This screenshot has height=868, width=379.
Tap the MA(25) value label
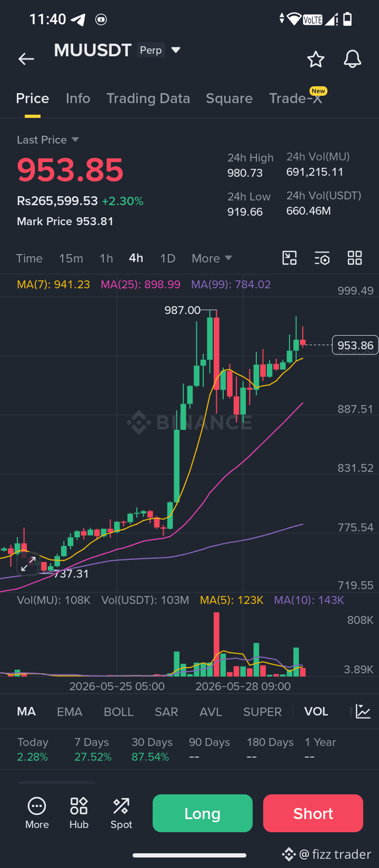[x=141, y=285]
